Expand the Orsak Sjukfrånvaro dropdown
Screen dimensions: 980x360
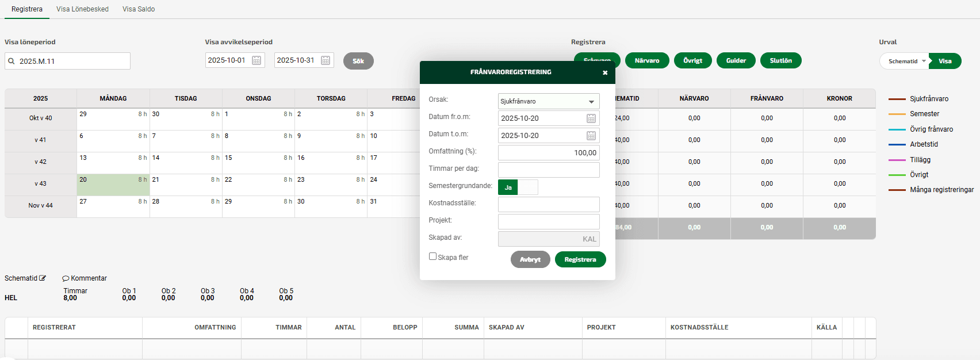tap(591, 102)
